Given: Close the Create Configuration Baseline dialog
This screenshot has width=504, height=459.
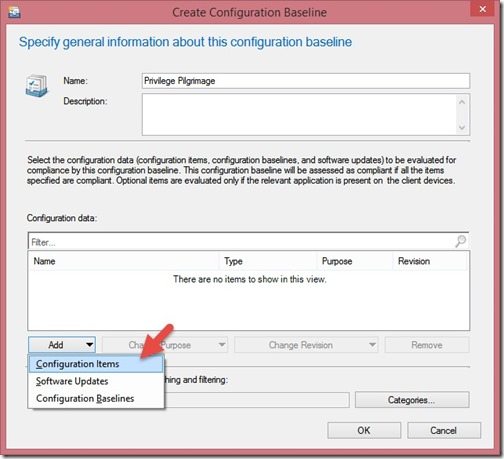Looking at the screenshot, I should 482,9.
